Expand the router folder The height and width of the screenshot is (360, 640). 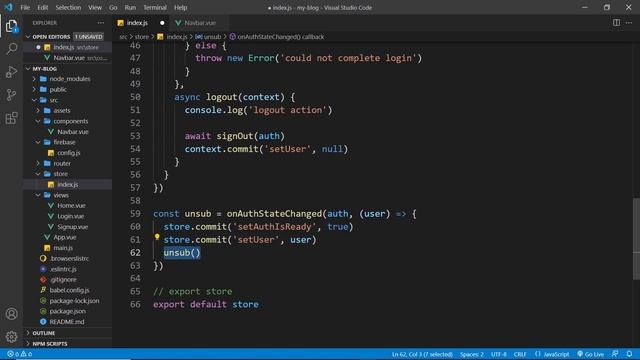pyautogui.click(x=67, y=164)
